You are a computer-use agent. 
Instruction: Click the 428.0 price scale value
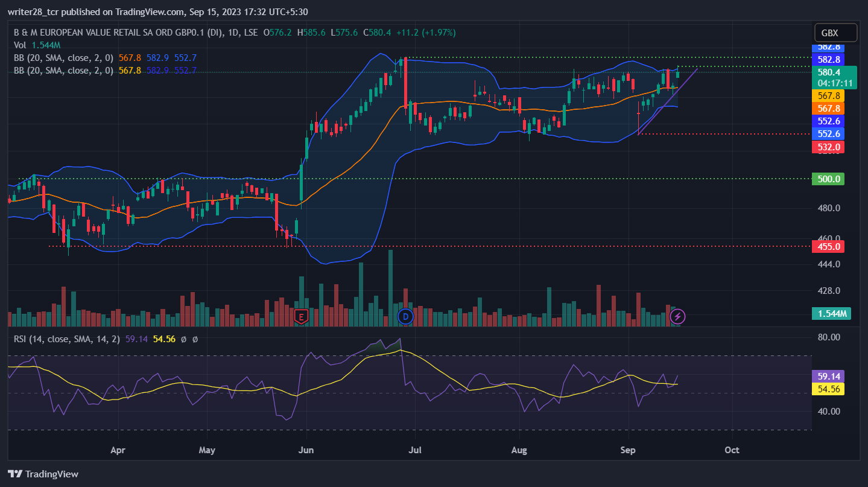click(828, 291)
